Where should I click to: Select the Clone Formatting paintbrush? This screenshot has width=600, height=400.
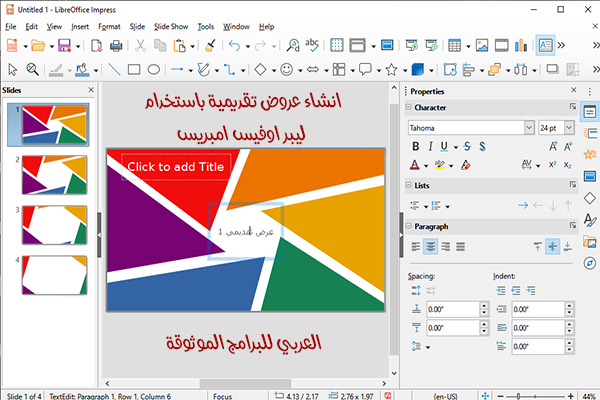pyautogui.click(x=210, y=46)
